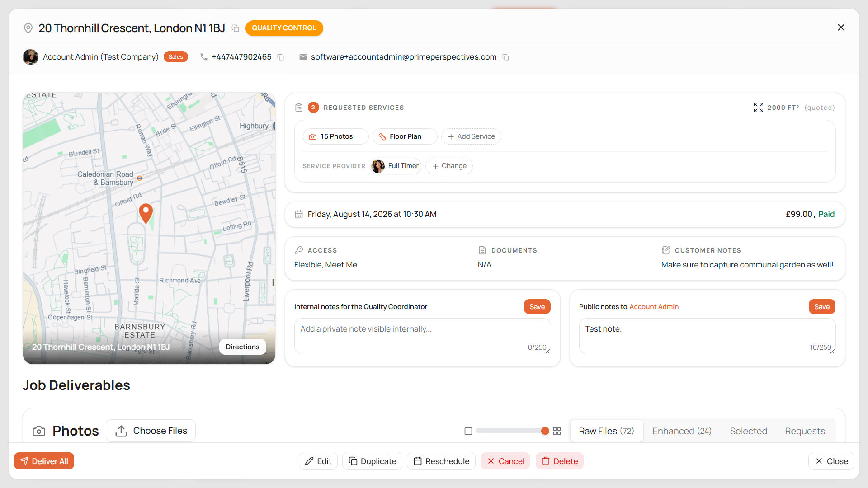Screen dimensions: 868x488
Task: Open the 15 Photos service chip
Action: [x=335, y=136]
